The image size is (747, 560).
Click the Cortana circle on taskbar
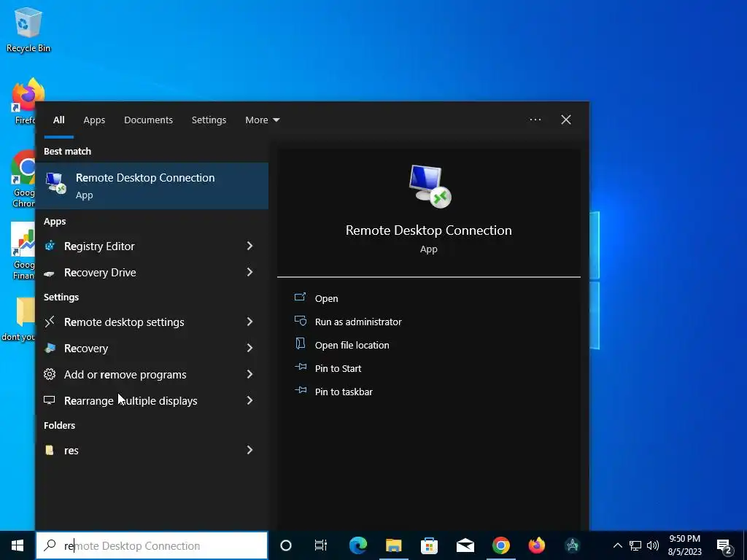coord(286,545)
